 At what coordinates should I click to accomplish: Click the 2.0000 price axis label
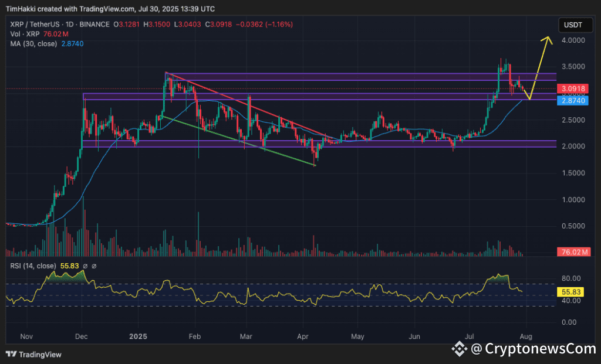pos(573,146)
